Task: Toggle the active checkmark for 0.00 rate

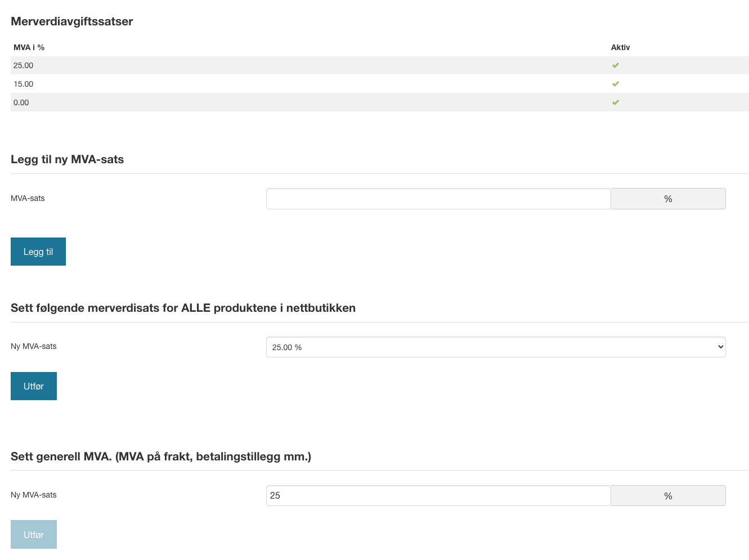Action: tap(616, 102)
